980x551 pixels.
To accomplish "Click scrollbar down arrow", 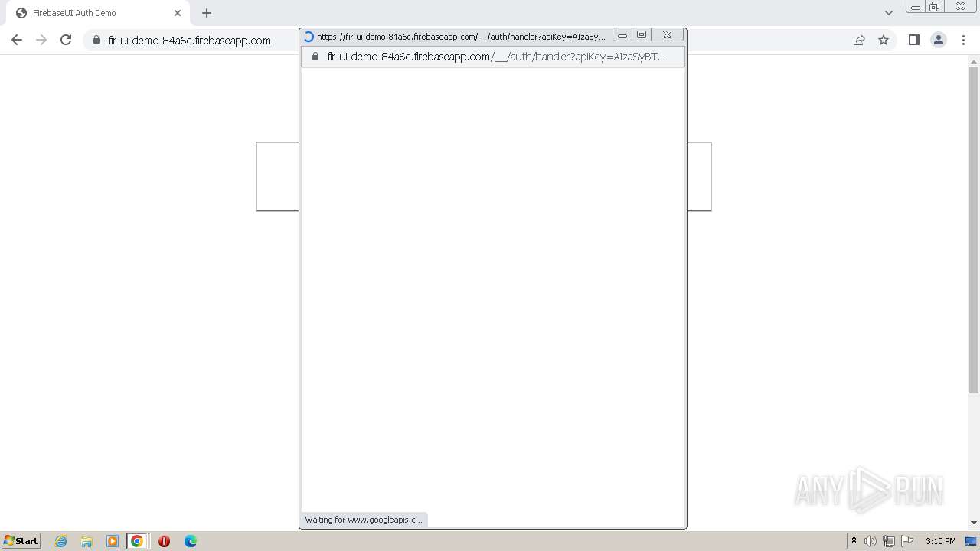I will pos(974,523).
